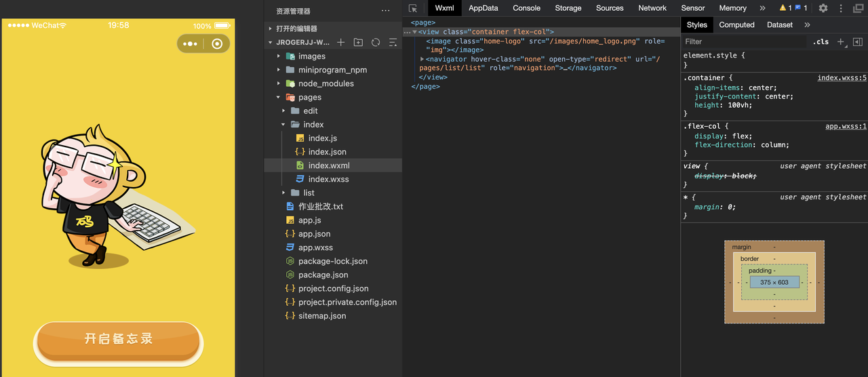Click the element inspector picker icon

(x=414, y=8)
